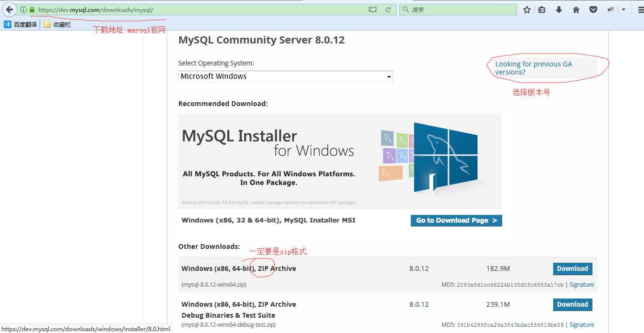Download the 239.1M Debug Binaries ZIP Archive

click(572, 304)
